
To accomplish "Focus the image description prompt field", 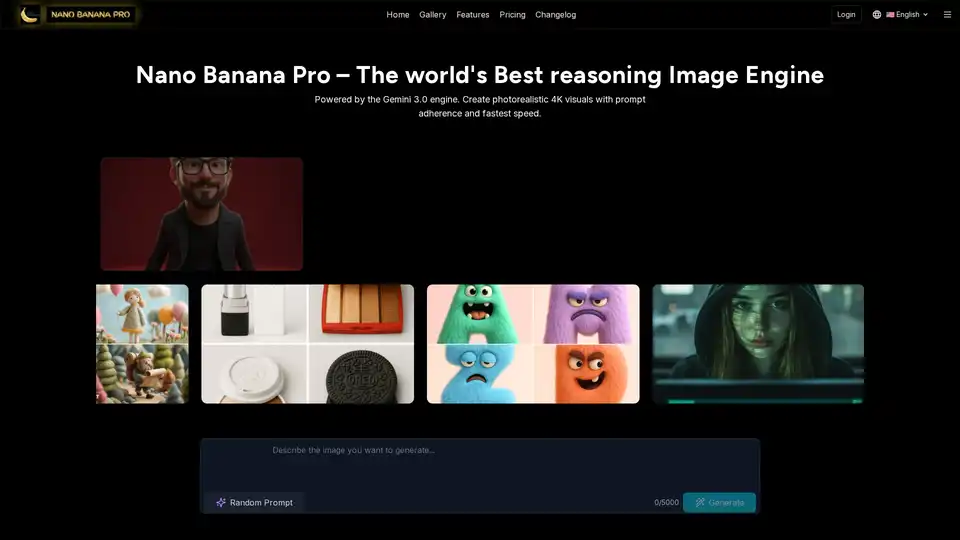I will click(x=480, y=464).
